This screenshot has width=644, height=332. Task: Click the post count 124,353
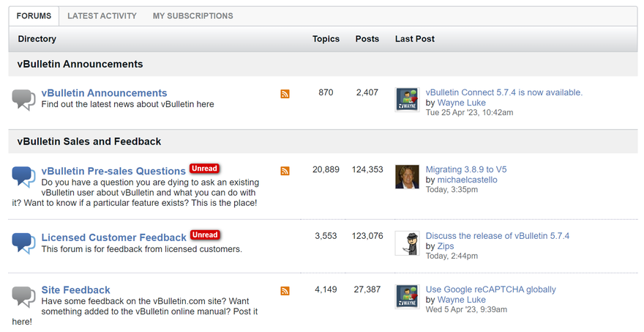367,169
